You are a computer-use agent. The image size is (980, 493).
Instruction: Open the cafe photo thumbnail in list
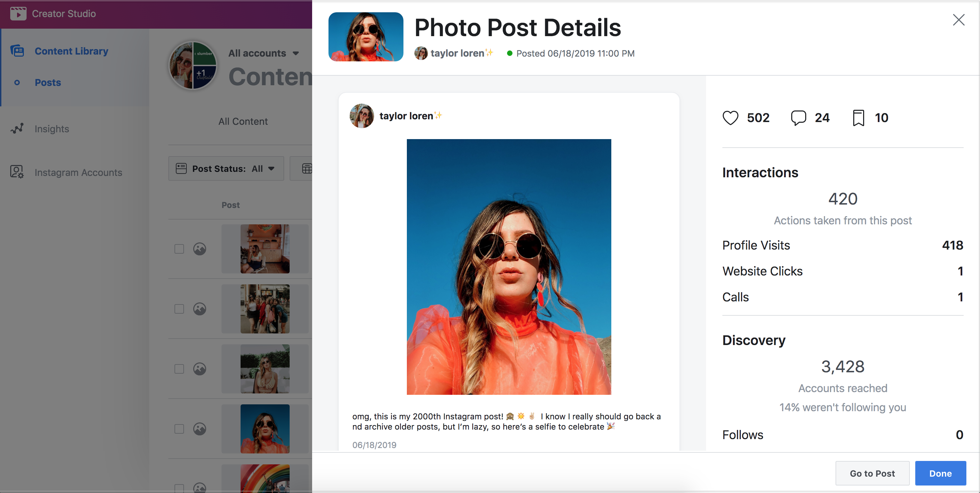[x=265, y=249]
